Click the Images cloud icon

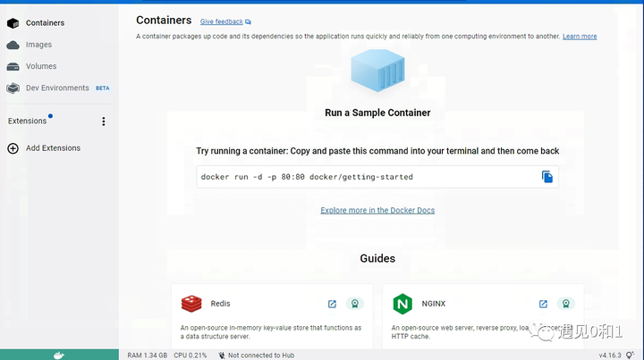point(13,45)
